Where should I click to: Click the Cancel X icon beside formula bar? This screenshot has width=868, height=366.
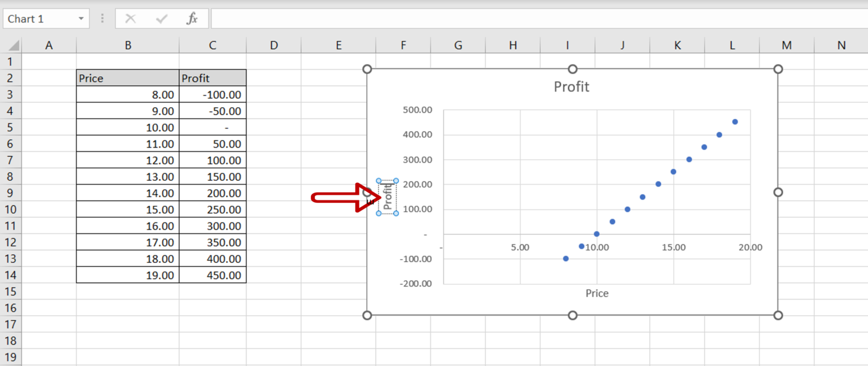130,18
